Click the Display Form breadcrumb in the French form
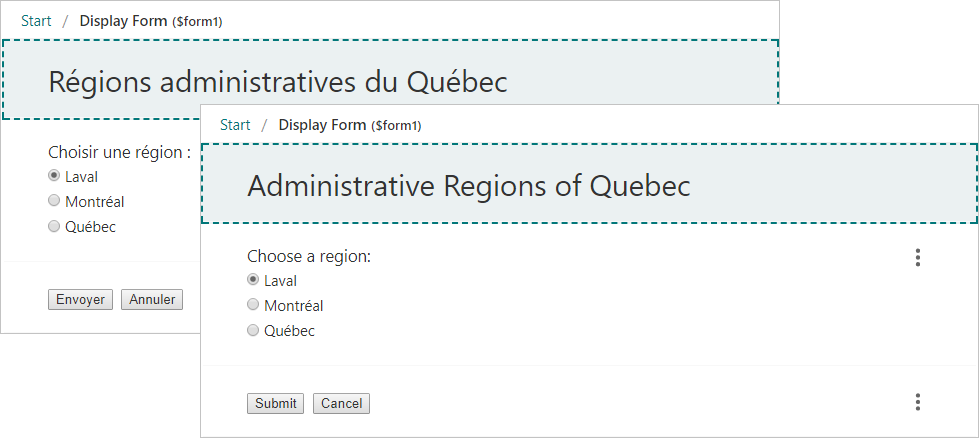Screen dimensions: 979x438 pyautogui.click(x=123, y=20)
